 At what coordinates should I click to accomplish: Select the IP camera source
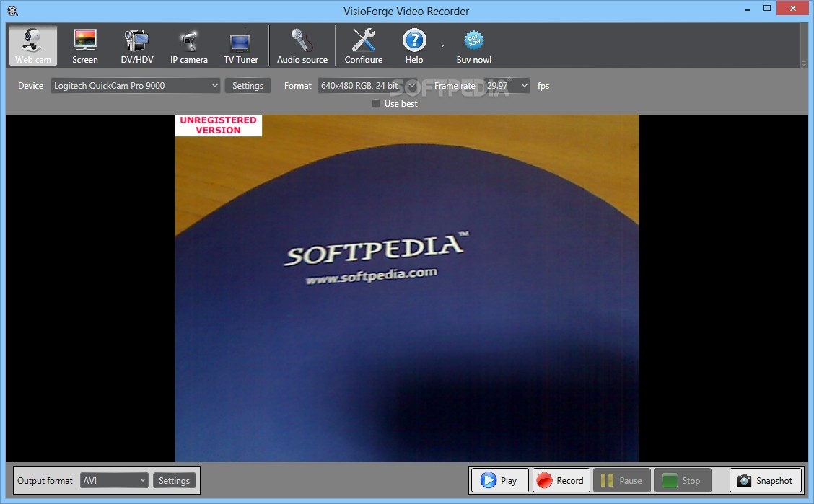pos(189,45)
